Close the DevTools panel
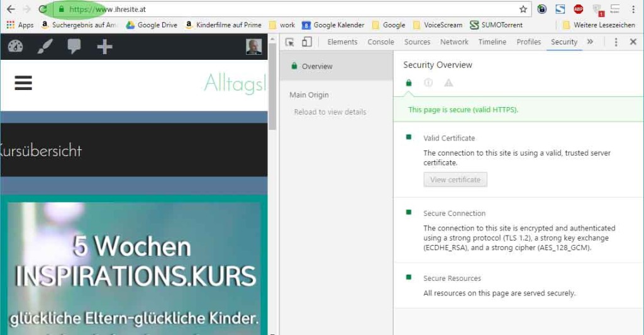Viewport: 644px width, 335px height. coord(633,42)
